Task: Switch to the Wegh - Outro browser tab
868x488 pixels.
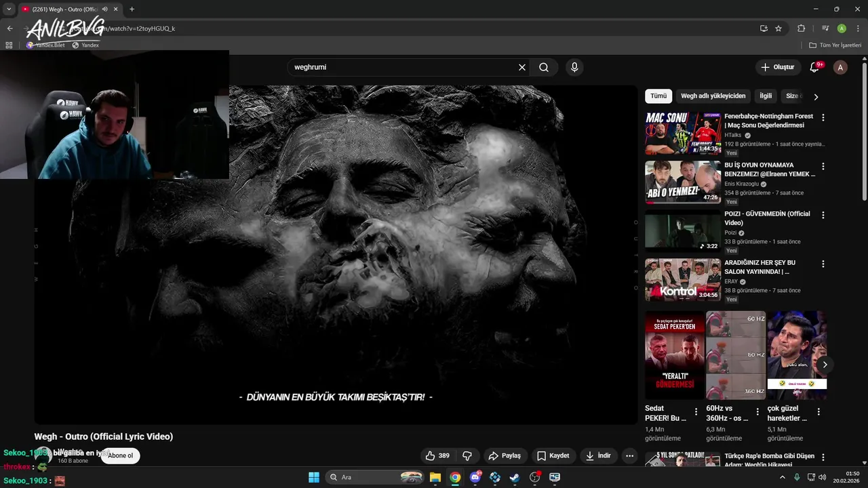Action: [x=65, y=9]
